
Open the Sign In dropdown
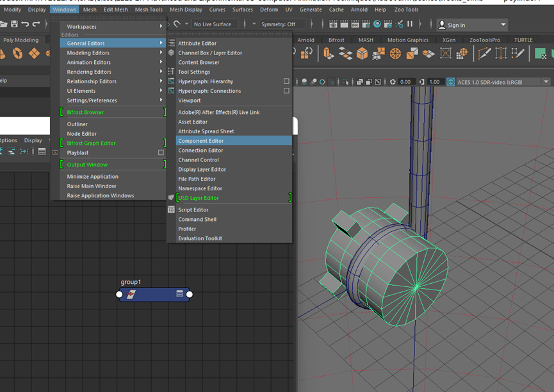point(472,25)
